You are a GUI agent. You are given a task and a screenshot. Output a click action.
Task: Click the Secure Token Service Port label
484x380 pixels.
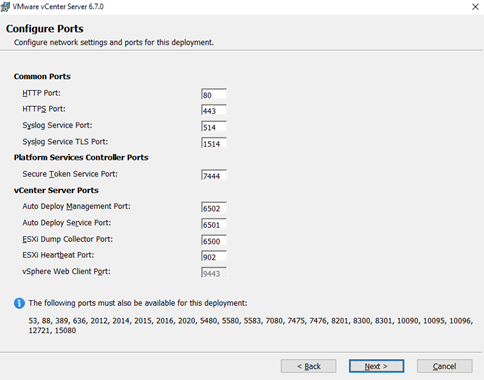click(70, 174)
